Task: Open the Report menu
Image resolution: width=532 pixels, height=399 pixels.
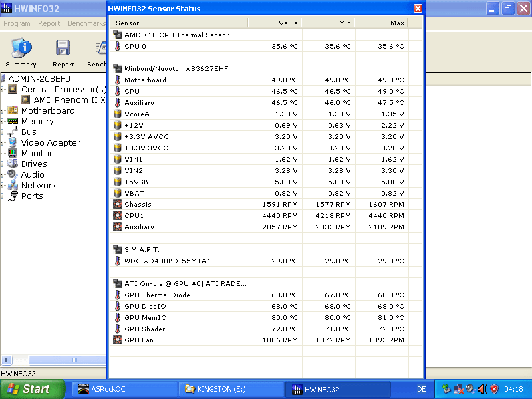Action: [49, 23]
